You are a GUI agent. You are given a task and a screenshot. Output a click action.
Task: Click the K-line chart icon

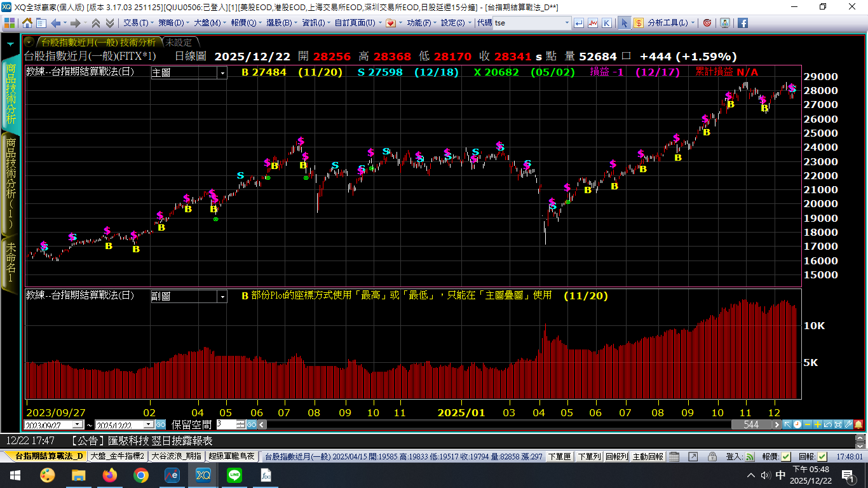607,23
